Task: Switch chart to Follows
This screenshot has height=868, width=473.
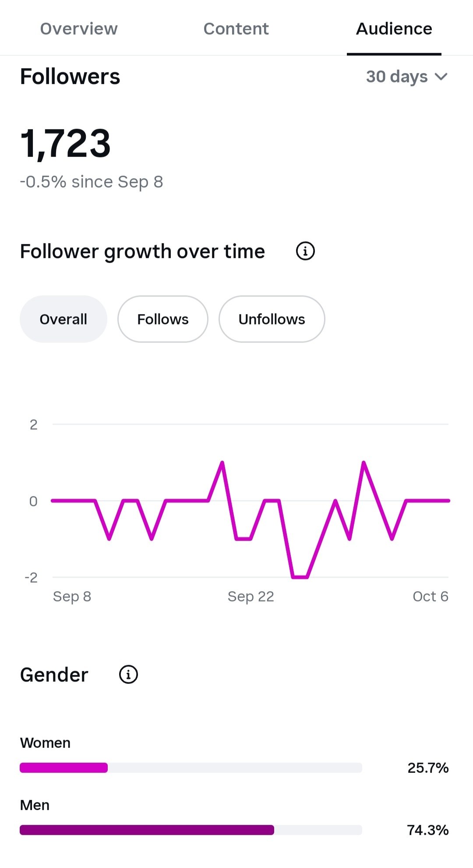Action: [163, 319]
